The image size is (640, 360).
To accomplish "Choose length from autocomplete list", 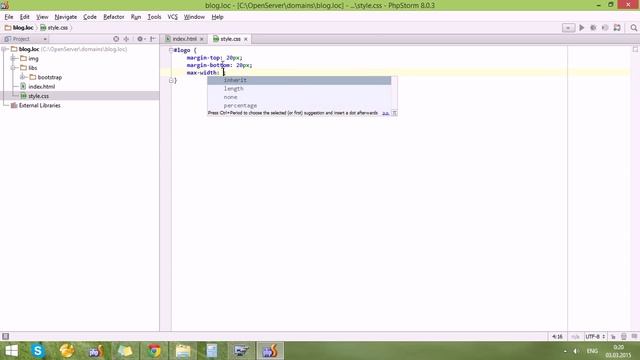I will [x=299, y=89].
